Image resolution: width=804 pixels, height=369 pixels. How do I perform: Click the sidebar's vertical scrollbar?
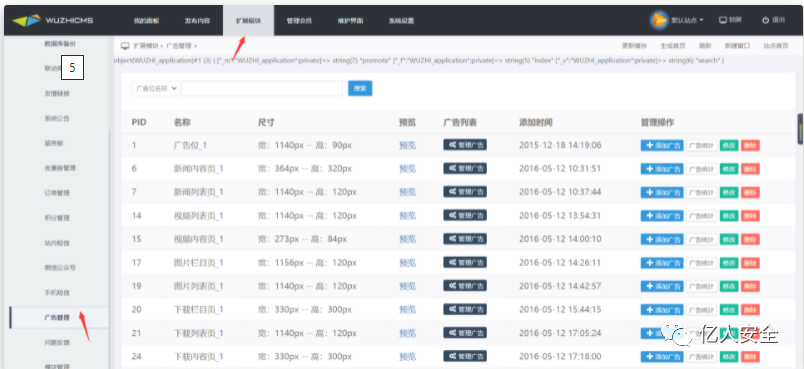109,249
